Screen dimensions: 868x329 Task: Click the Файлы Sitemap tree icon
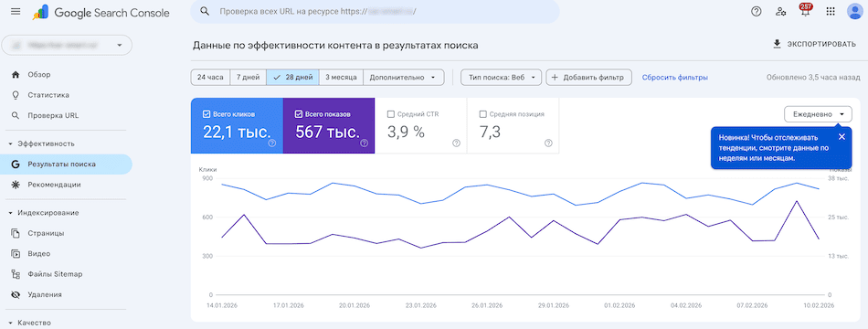[16, 274]
